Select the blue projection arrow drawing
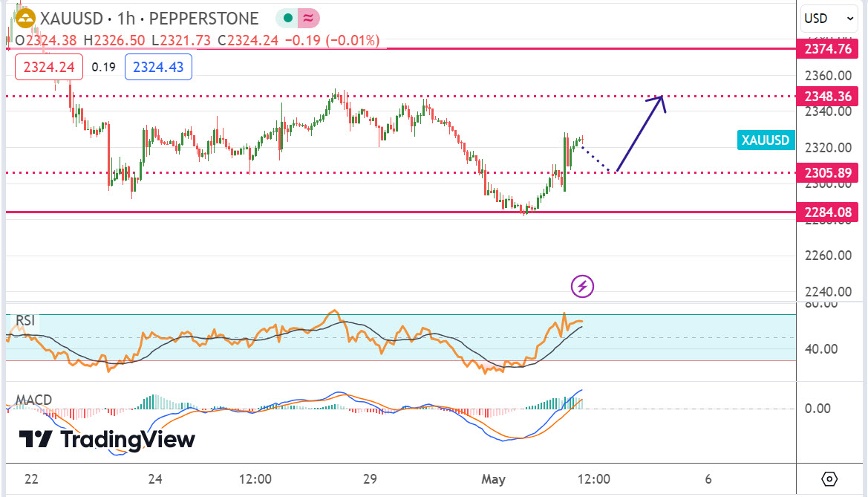Image resolution: width=868 pixels, height=497 pixels. point(639,134)
